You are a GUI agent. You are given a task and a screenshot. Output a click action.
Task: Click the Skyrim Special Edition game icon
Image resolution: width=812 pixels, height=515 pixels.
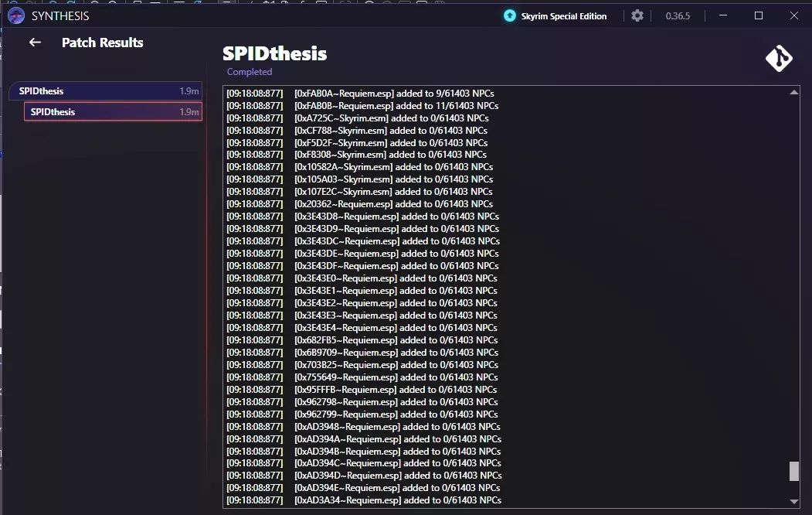coord(510,15)
